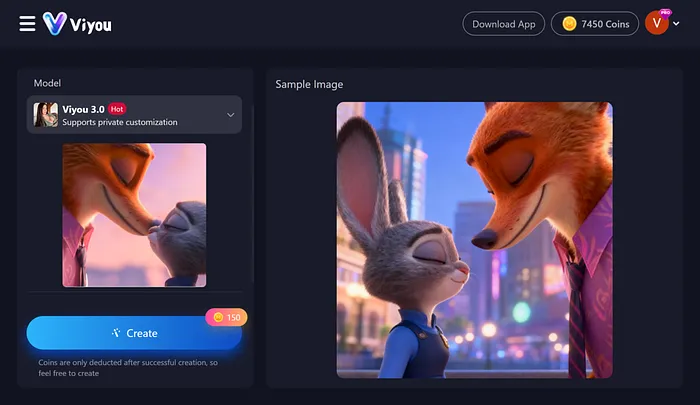This screenshot has height=405, width=700.
Task: Click the PRO badge on avatar
Action: coord(665,13)
